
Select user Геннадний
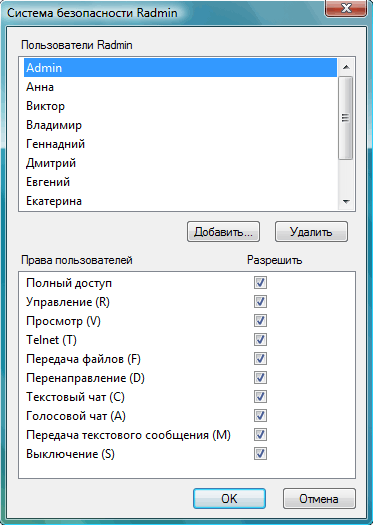(x=180, y=144)
